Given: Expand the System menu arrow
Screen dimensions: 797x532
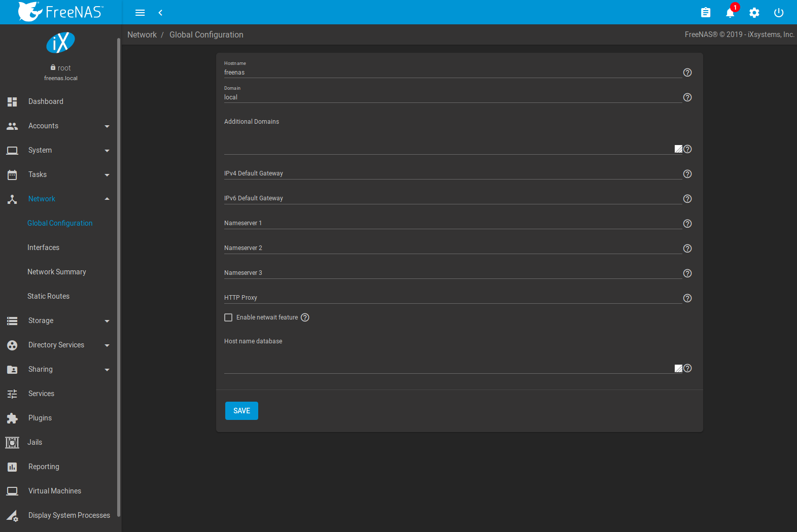Looking at the screenshot, I should [x=107, y=151].
